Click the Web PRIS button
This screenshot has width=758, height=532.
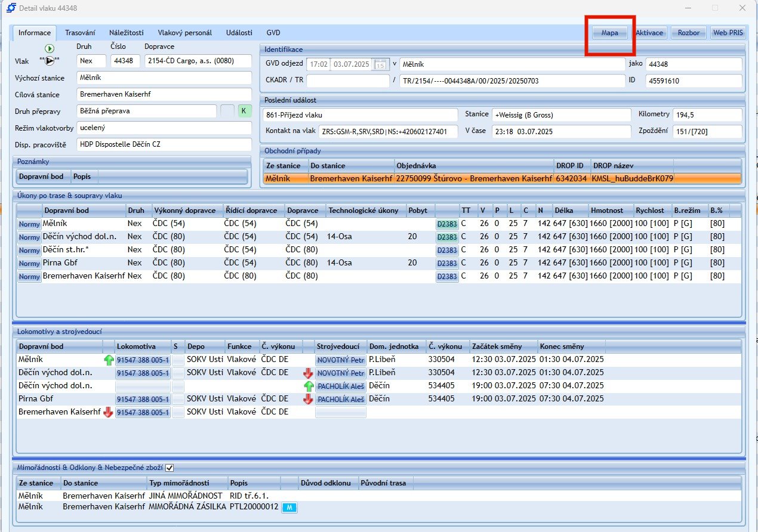(728, 33)
